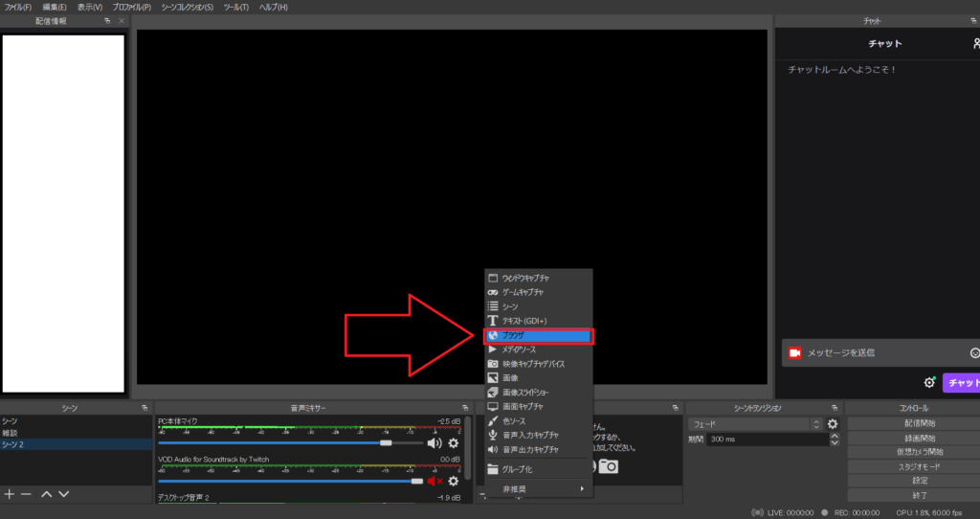Image resolution: width=980 pixels, height=519 pixels.
Task: Pop out the チャット dock
Action: 974,21
